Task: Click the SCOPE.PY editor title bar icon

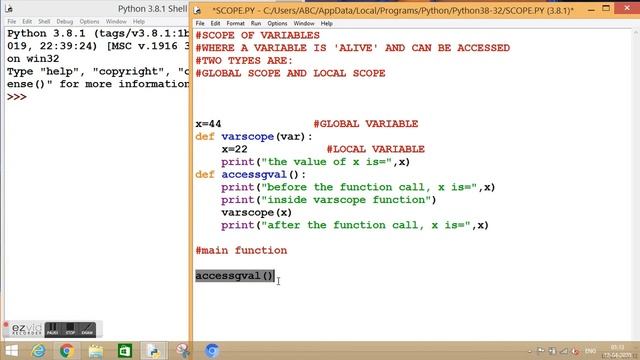Action: pyautogui.click(x=198, y=11)
